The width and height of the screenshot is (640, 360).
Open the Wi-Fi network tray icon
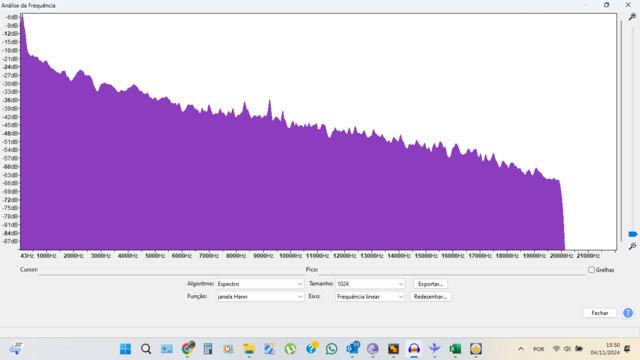(x=556, y=349)
